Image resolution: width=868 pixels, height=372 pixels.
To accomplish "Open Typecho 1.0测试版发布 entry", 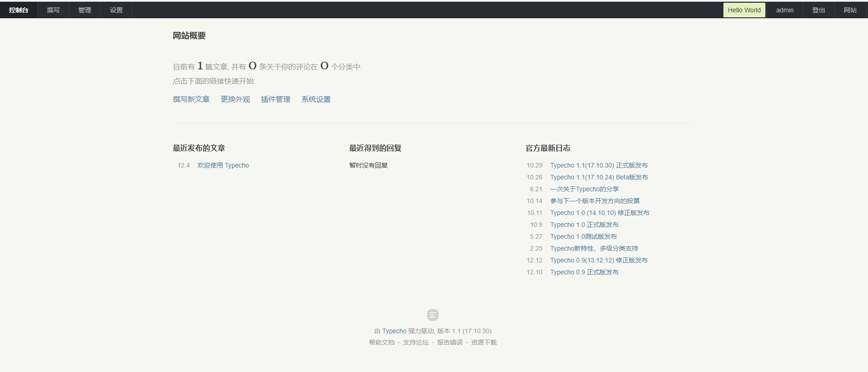I will tap(583, 236).
